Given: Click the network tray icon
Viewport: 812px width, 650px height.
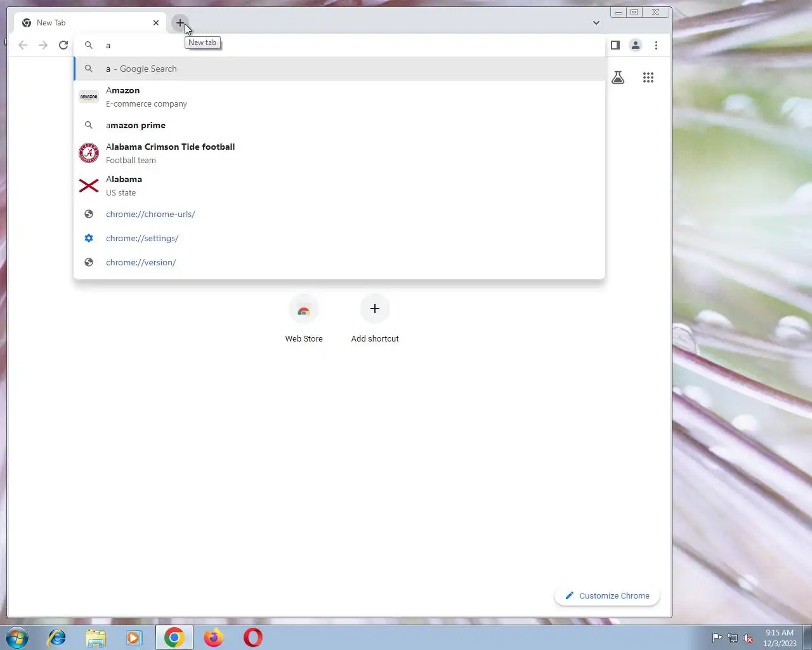Looking at the screenshot, I should (733, 638).
